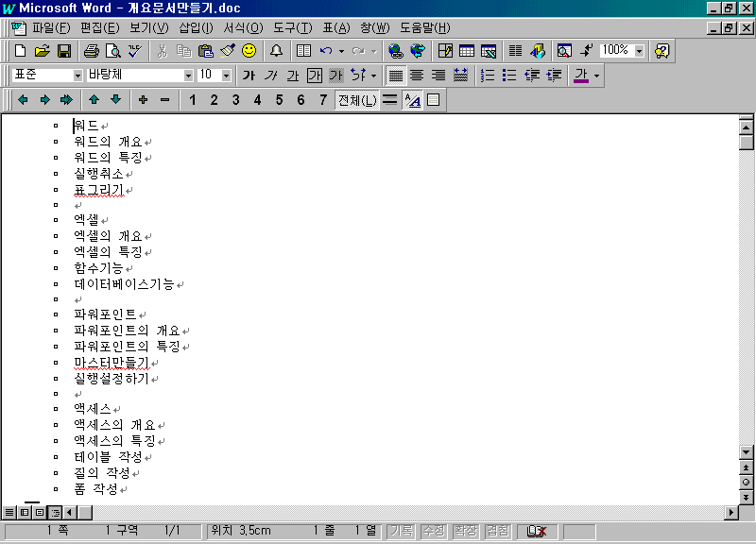Image resolution: width=756 pixels, height=544 pixels.
Task: Insert a hyperlink with the globe icon
Action: 395,51
